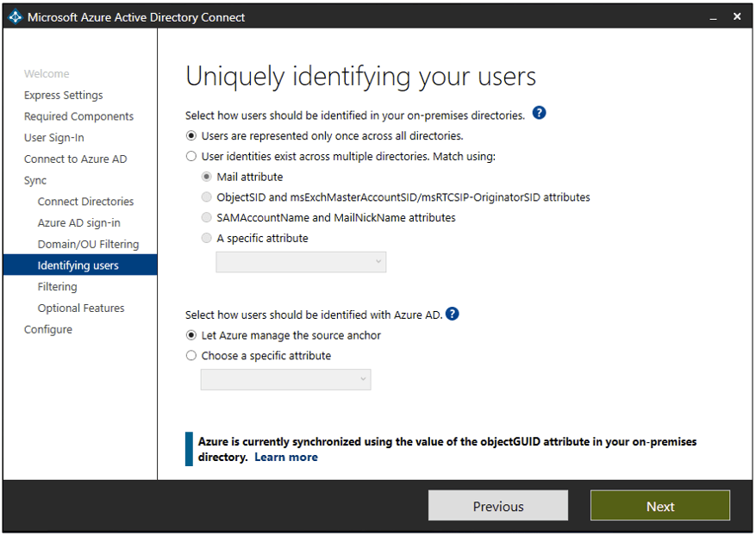Minimize the Azure AD Connect window
756x536 pixels.
[x=714, y=17]
